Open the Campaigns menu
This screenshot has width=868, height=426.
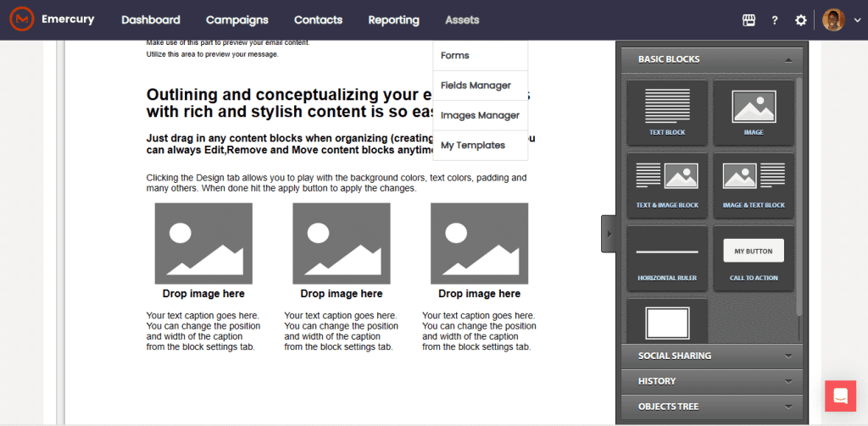pyautogui.click(x=236, y=20)
